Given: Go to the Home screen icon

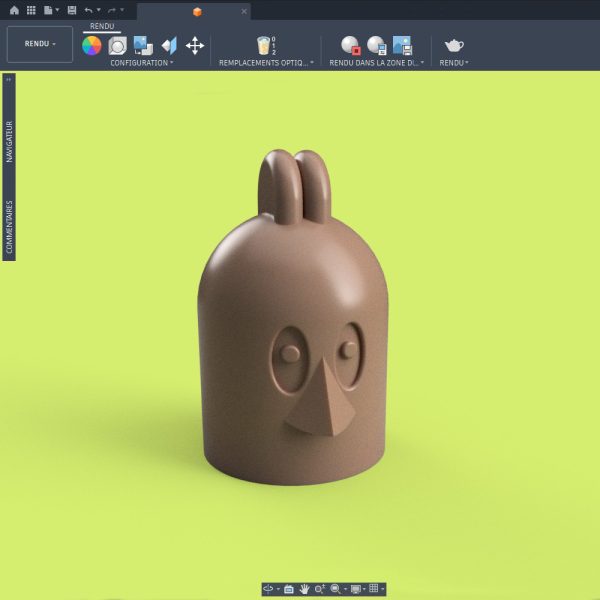Looking at the screenshot, I should 14,10.
